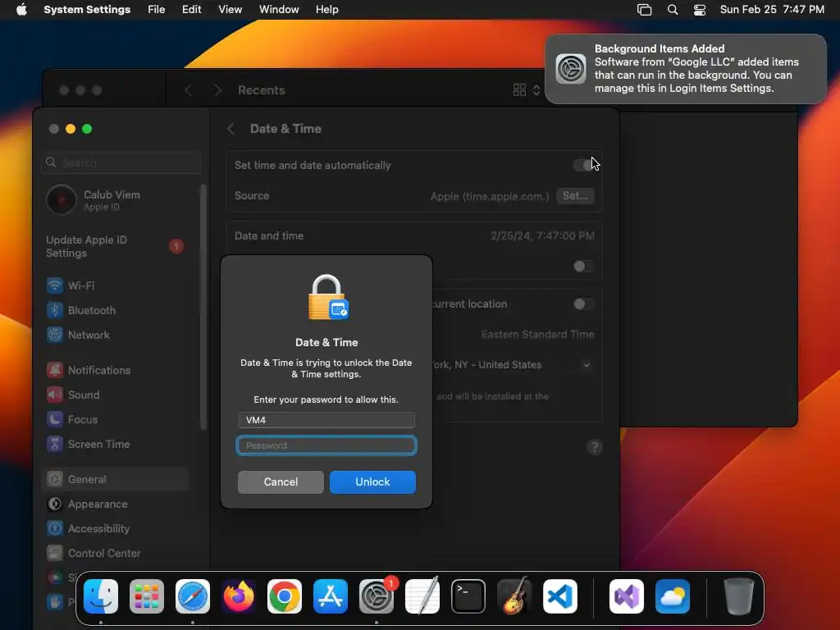Change Finder view mode in Recents window

527,90
